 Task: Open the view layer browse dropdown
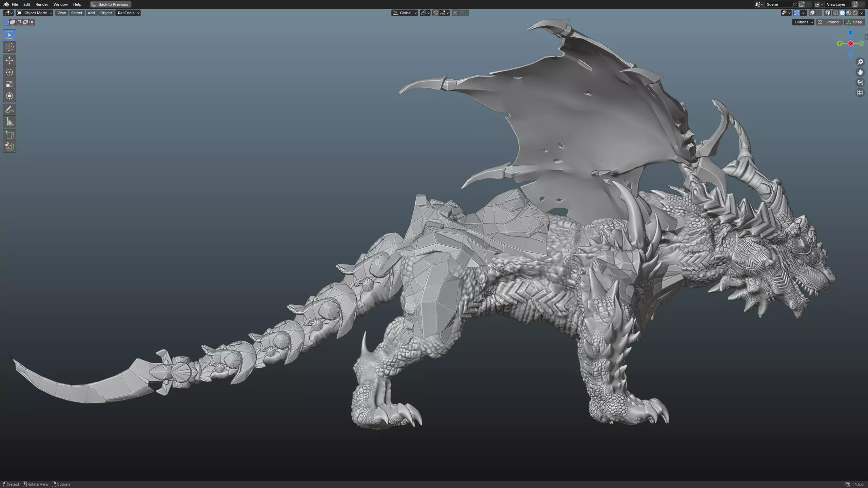819,4
